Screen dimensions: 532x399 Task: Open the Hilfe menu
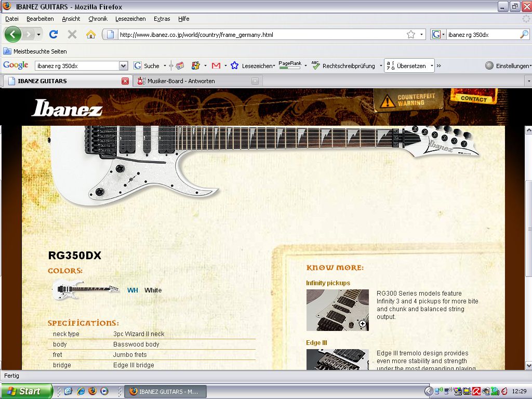click(x=183, y=19)
